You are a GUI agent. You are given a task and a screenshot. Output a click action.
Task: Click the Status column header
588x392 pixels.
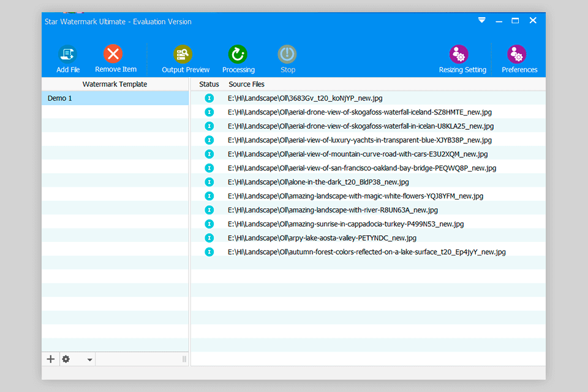pos(209,84)
